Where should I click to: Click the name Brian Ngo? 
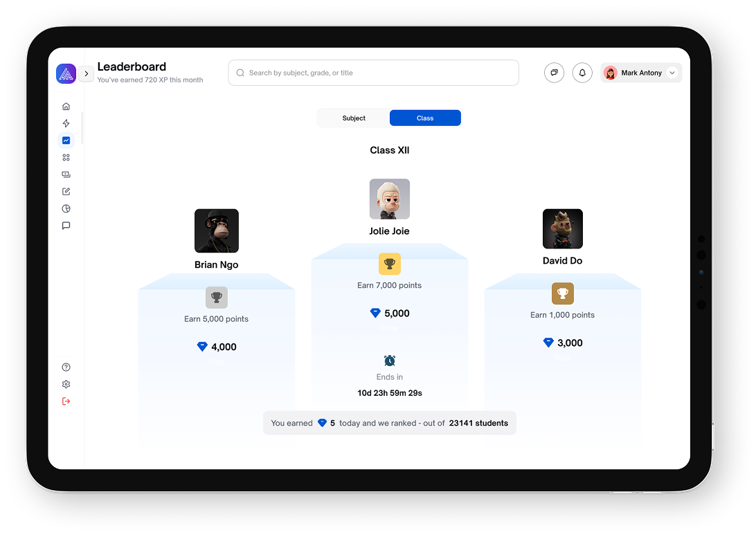(217, 264)
